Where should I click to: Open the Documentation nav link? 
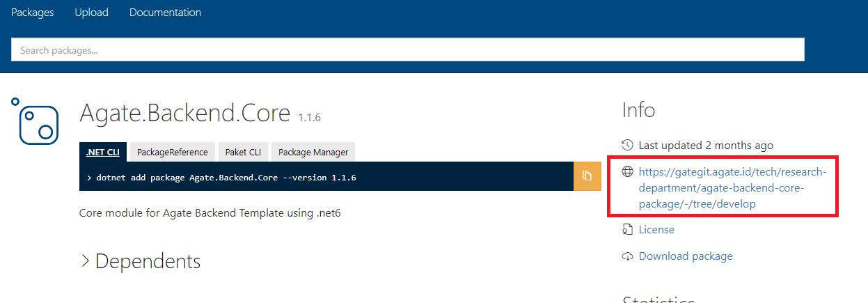point(165,13)
